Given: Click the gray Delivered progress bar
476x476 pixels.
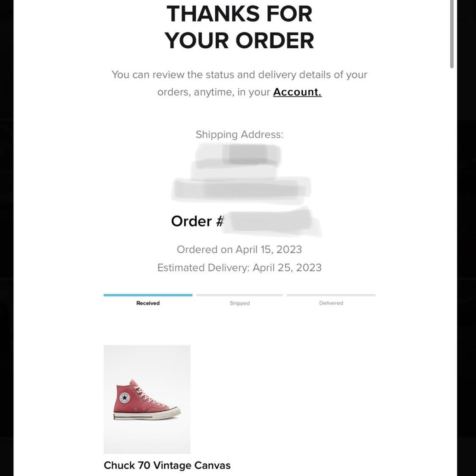Looking at the screenshot, I should 331,295.
